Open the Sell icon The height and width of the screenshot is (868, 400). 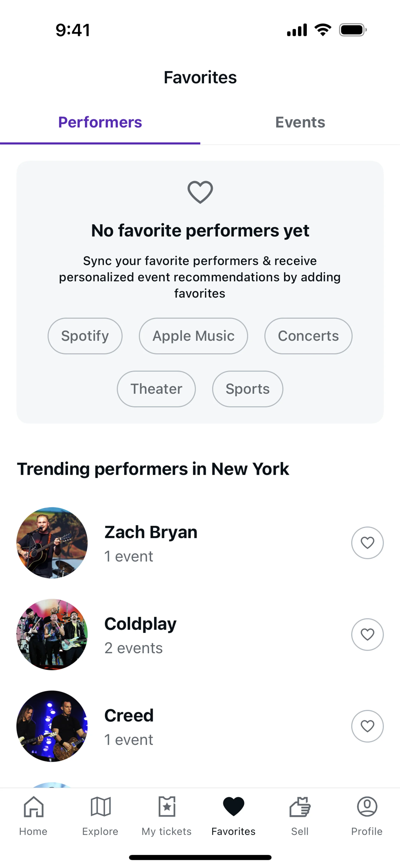point(300,807)
